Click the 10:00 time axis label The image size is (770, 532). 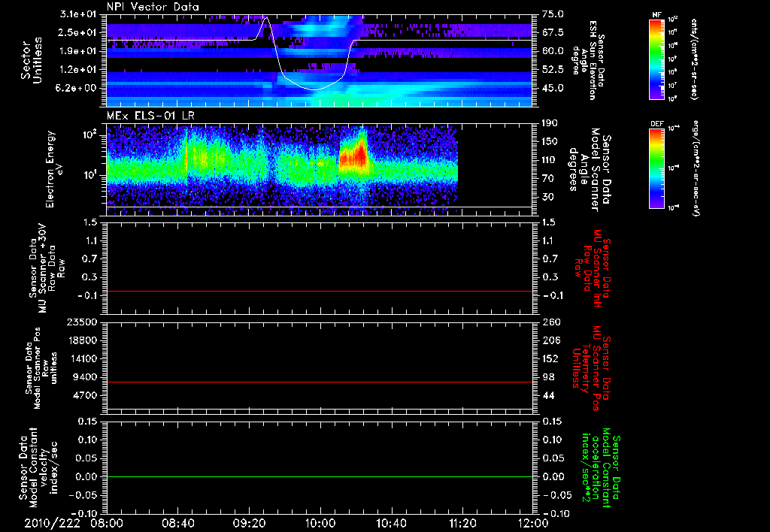[320, 524]
